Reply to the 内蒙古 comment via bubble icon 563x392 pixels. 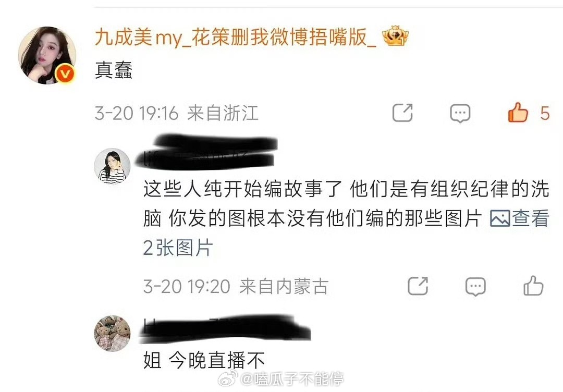tap(475, 287)
